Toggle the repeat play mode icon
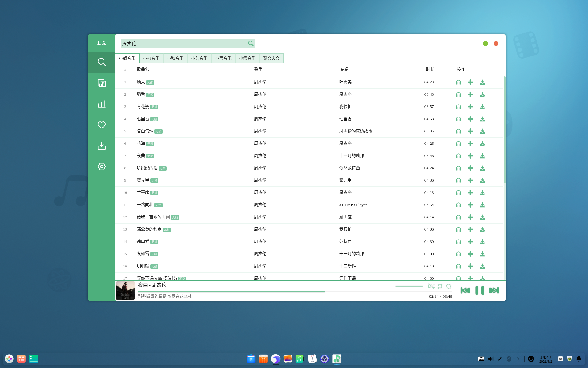This screenshot has width=588, height=368. tap(440, 286)
